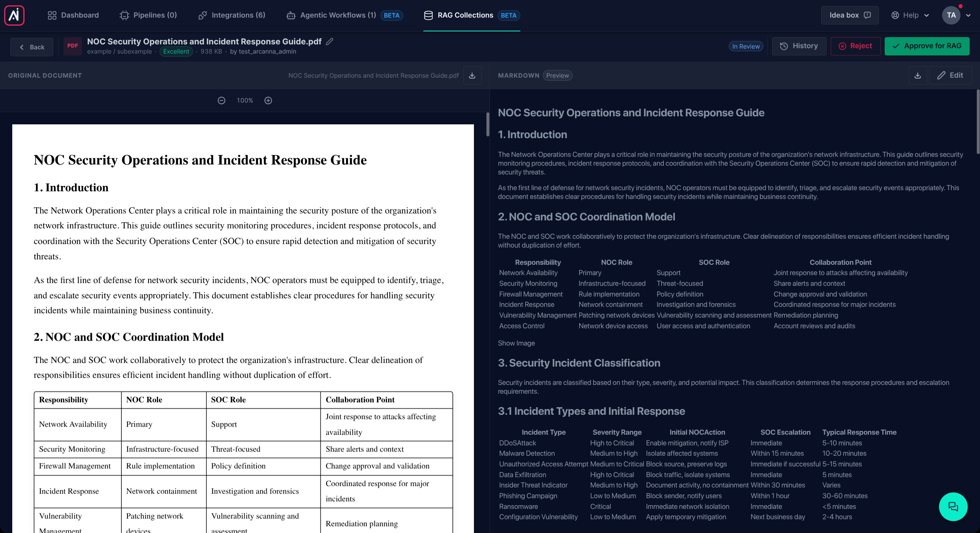Click the Dashboard grid icon
980x533 pixels.
52,15
